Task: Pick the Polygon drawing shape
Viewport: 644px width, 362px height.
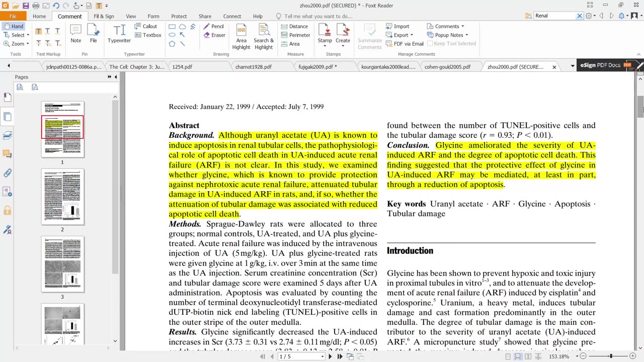Action: point(172,44)
